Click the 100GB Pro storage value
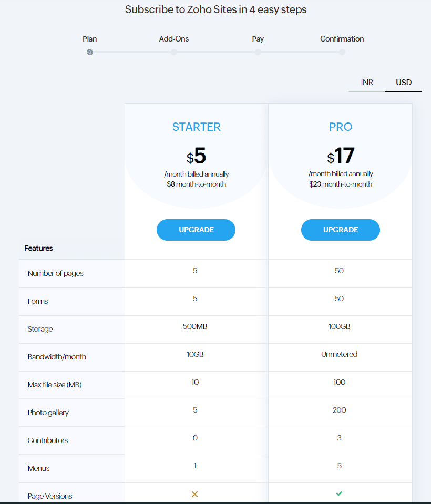 click(x=340, y=326)
